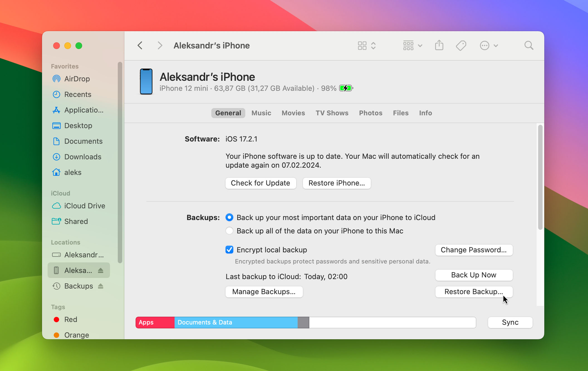This screenshot has width=588, height=371.
Task: Switch to the Photos tab
Action: click(x=371, y=113)
